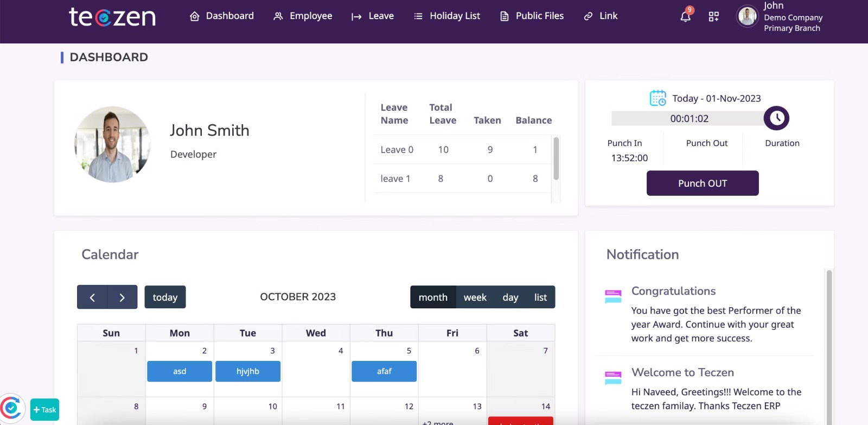Image resolution: width=868 pixels, height=425 pixels.
Task: Click the Punch In time 13:52:00
Action: (629, 158)
